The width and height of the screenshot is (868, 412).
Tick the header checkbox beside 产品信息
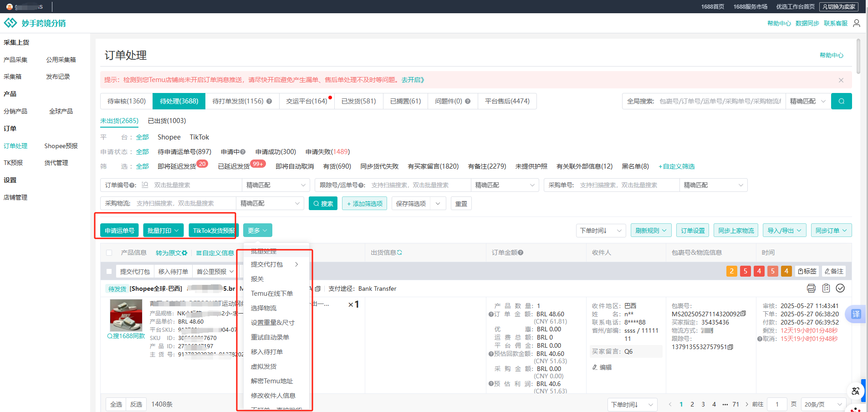(x=109, y=252)
